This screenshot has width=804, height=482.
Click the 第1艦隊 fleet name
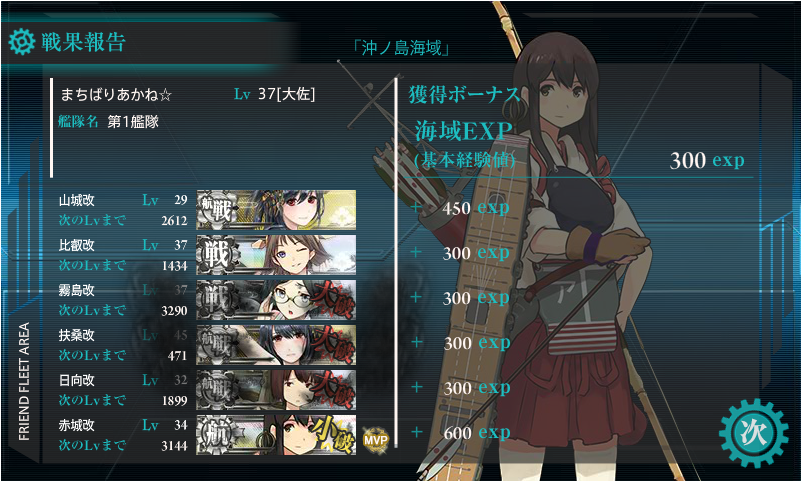(133, 122)
